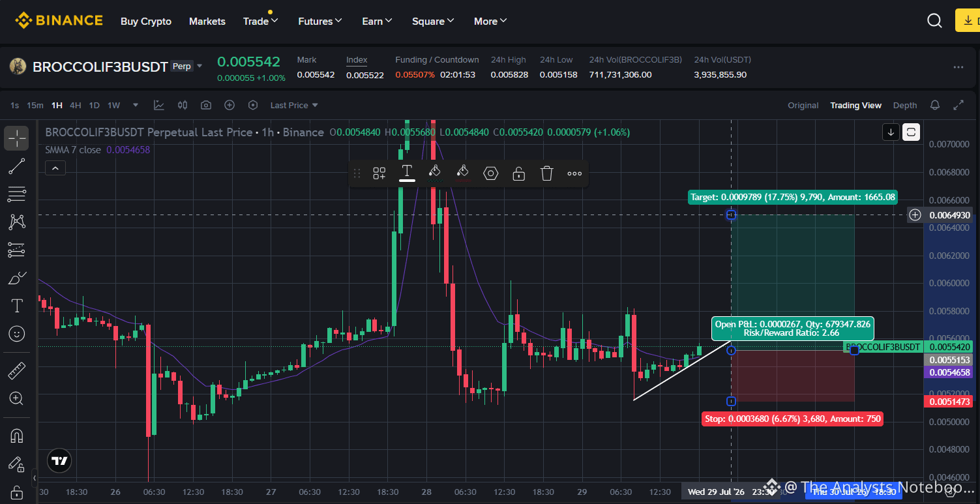Image resolution: width=980 pixels, height=504 pixels.
Task: Open the Binance home logo
Action: click(59, 21)
